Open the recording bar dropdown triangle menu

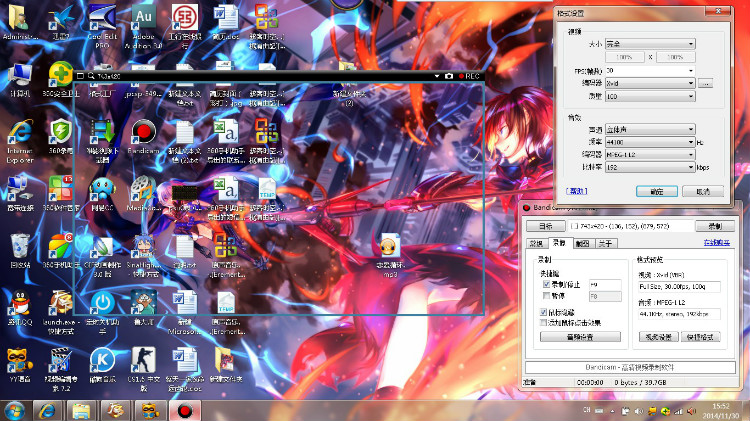click(437, 76)
